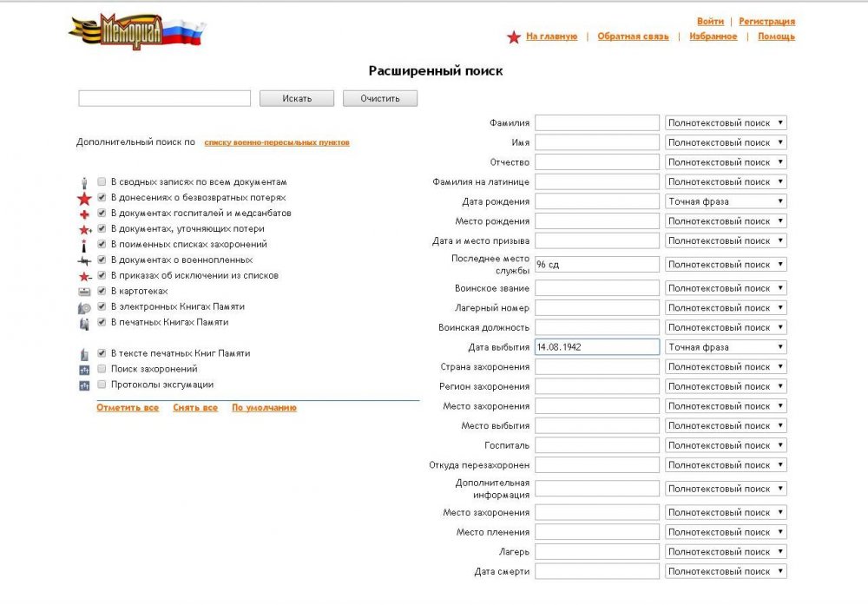This screenshot has height=605, width=868.
Task: Open the search-type dropdown for Воинское звание
Action: pyautogui.click(x=726, y=288)
